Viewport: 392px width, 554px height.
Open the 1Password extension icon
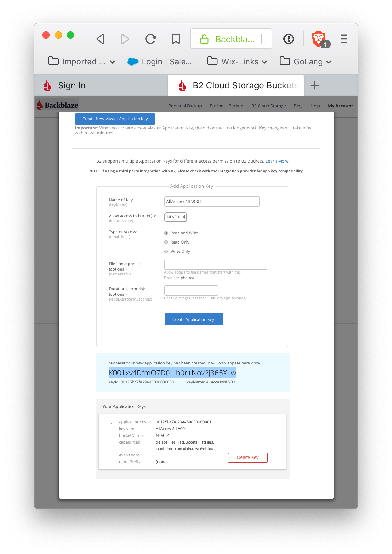click(x=288, y=39)
